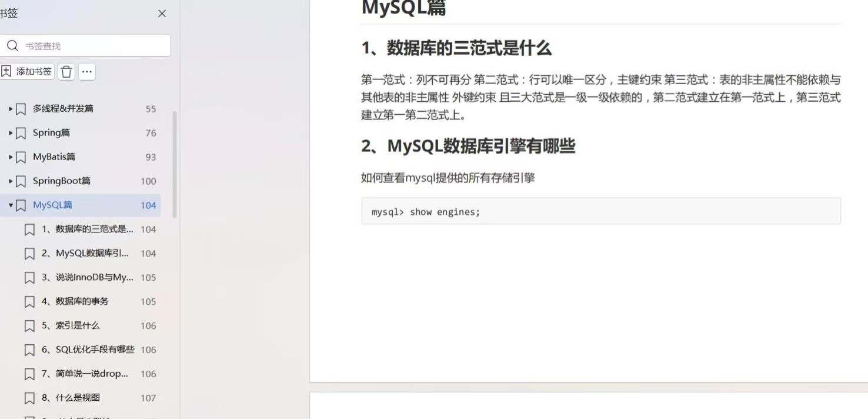Select the SpringBoot篇 bookmark label

62,181
